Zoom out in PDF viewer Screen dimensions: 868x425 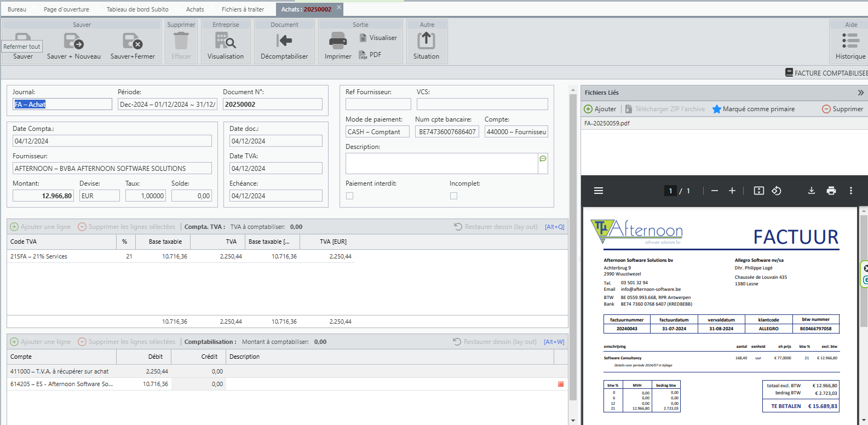click(x=715, y=191)
